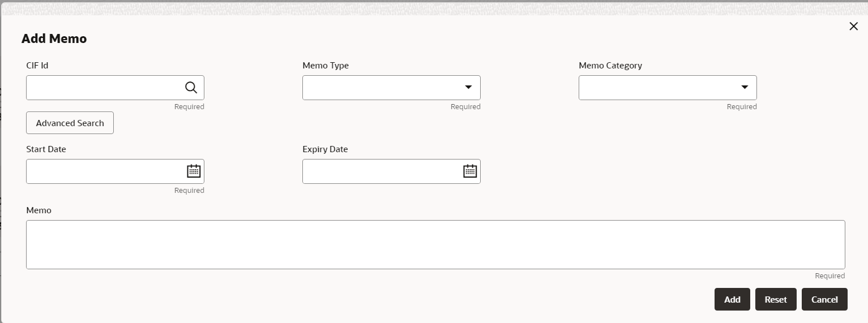Expand the Memo Category dropdown arrow
The height and width of the screenshot is (323, 868).
coord(745,88)
